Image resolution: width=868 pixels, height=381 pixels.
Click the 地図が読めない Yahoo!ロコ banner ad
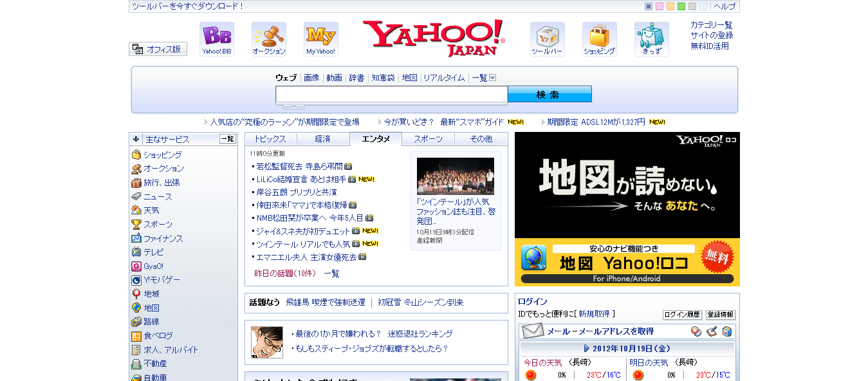[627, 209]
